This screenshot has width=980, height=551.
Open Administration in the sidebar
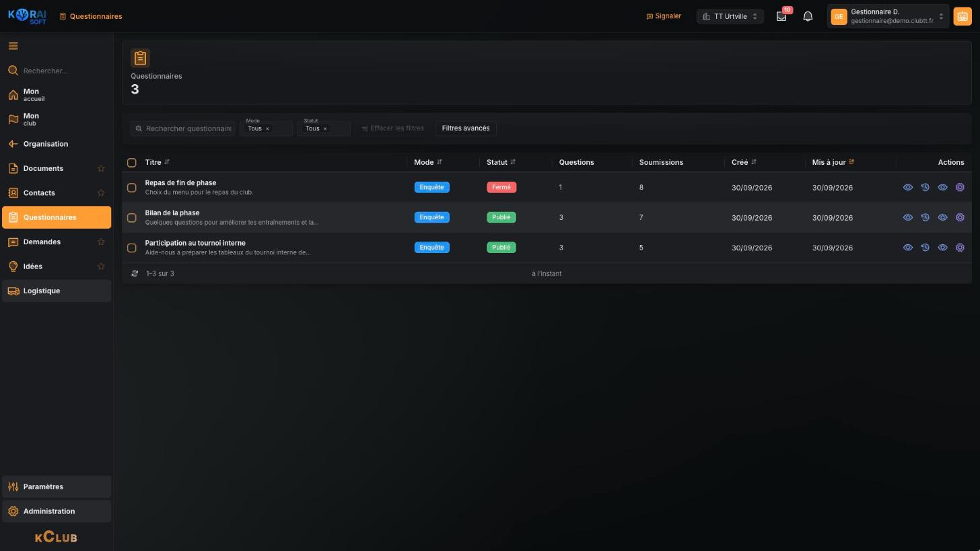(x=57, y=511)
